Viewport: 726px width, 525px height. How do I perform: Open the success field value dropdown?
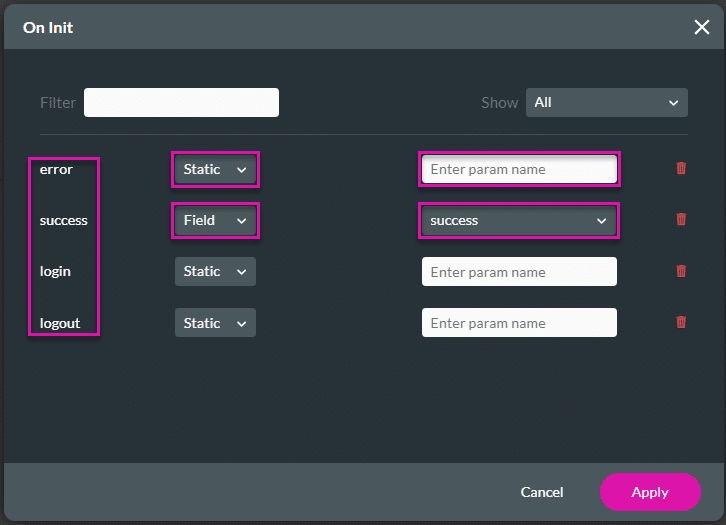(x=518, y=221)
